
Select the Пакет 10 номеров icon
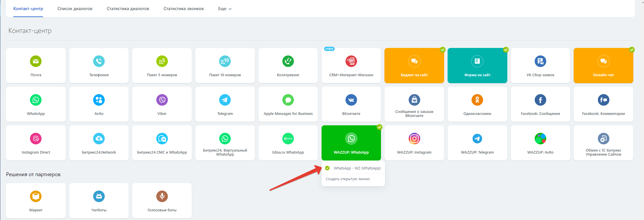(225, 61)
